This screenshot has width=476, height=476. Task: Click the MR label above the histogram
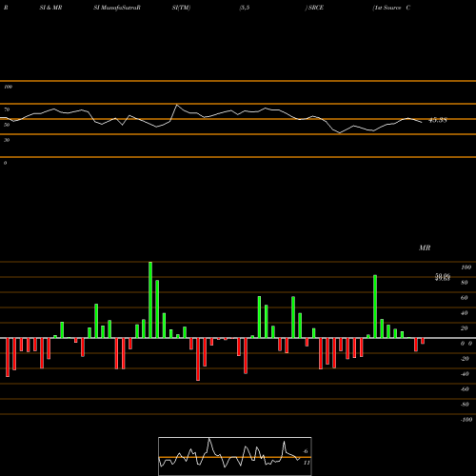point(425,248)
